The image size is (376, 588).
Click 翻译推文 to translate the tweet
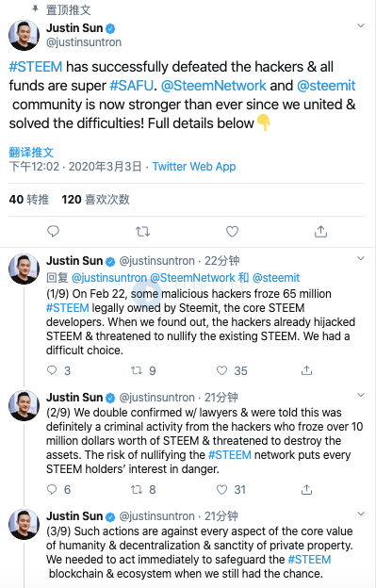coord(31,153)
